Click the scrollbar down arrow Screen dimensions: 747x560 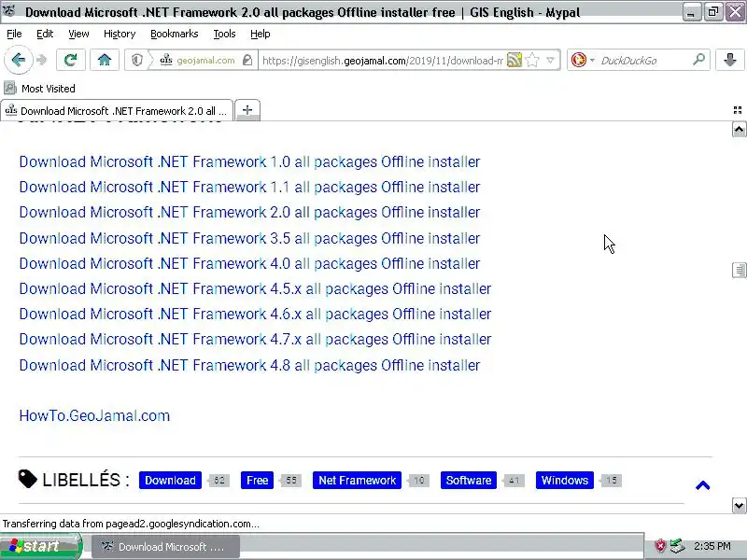point(739,505)
